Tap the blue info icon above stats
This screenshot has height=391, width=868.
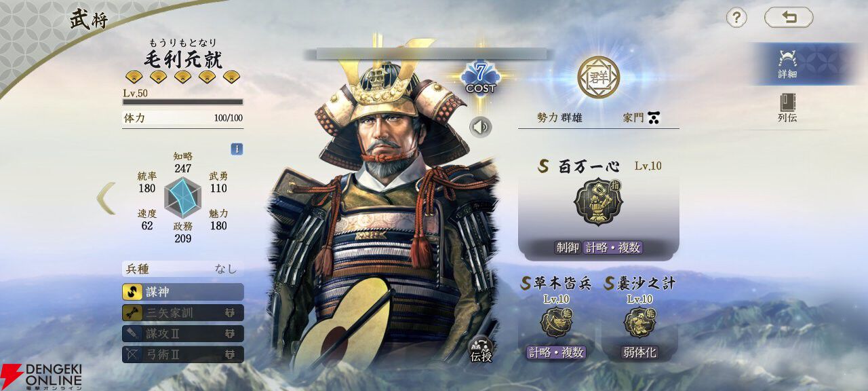[237, 149]
